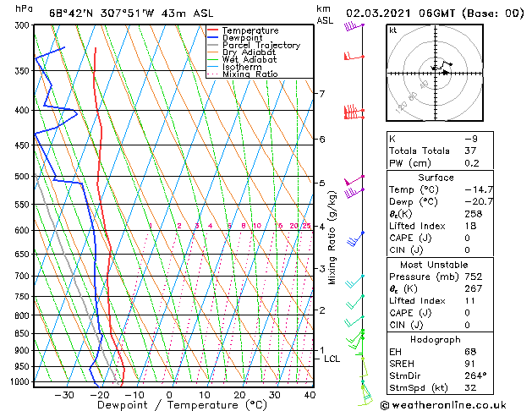Viewport: 532px width, 411px height.
Task: Click the date 02.03.2021 06GMT header
Action: 400,14
